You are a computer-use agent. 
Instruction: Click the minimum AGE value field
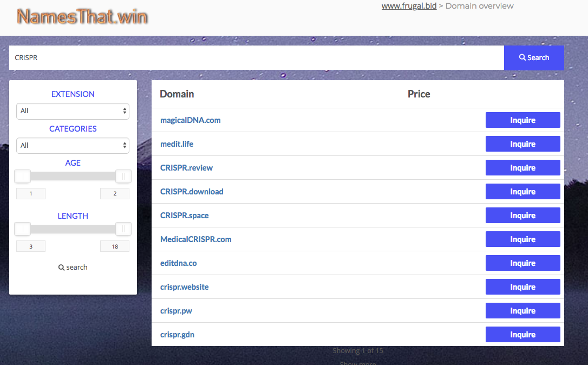[31, 193]
